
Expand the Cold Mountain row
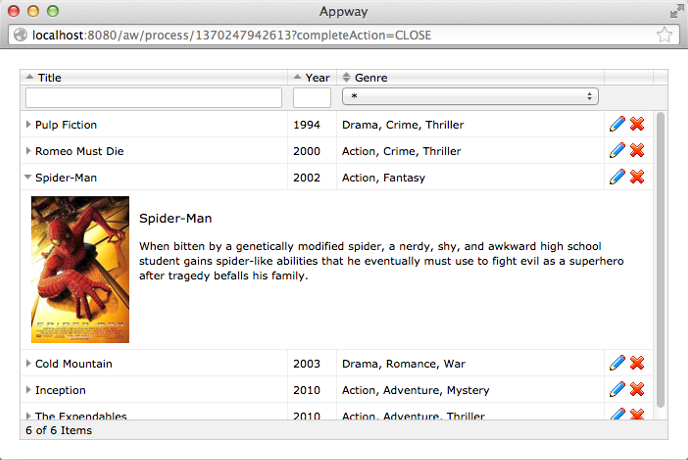tap(28, 363)
